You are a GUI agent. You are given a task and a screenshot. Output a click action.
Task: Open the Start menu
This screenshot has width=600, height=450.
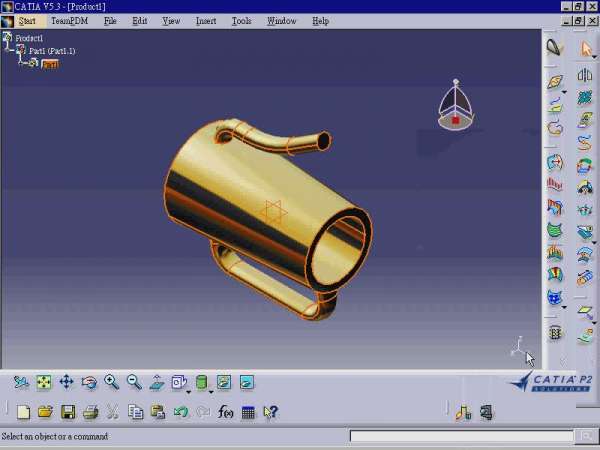(x=26, y=20)
